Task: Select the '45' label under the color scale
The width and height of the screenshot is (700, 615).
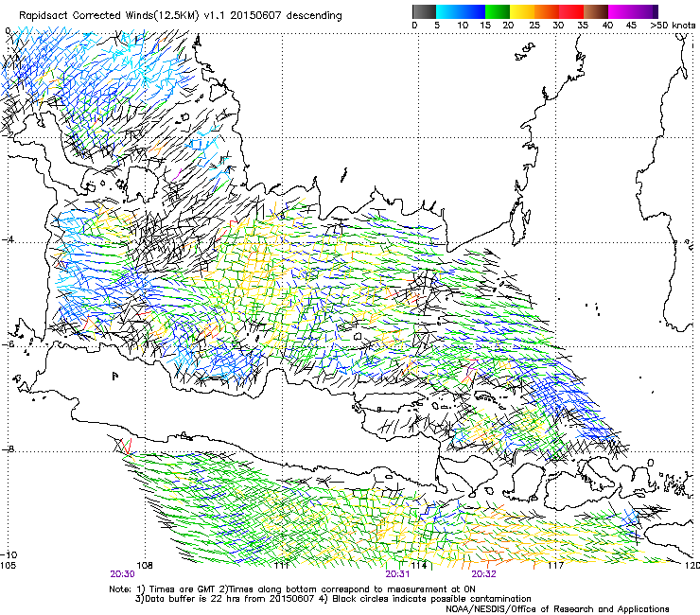Action: (x=631, y=26)
